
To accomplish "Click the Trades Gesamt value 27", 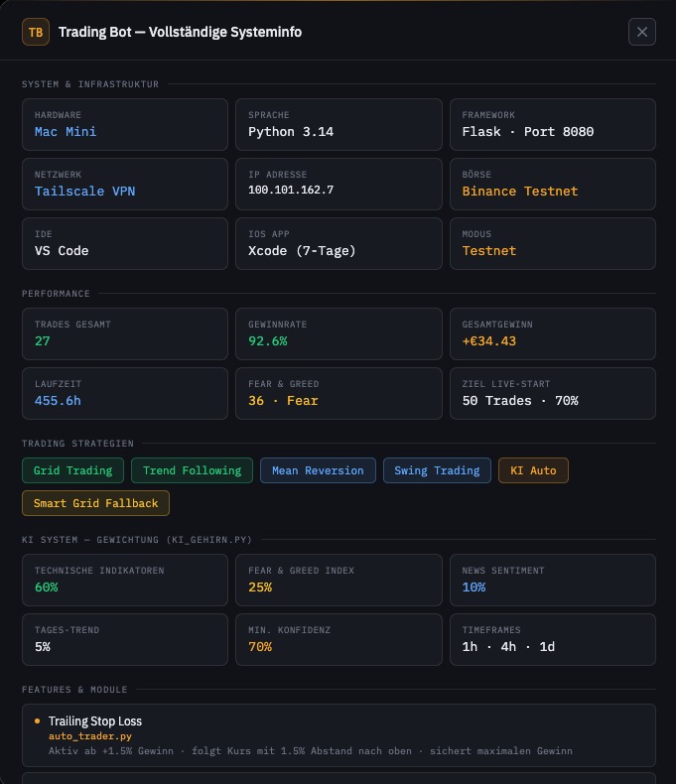I will click(43, 341).
